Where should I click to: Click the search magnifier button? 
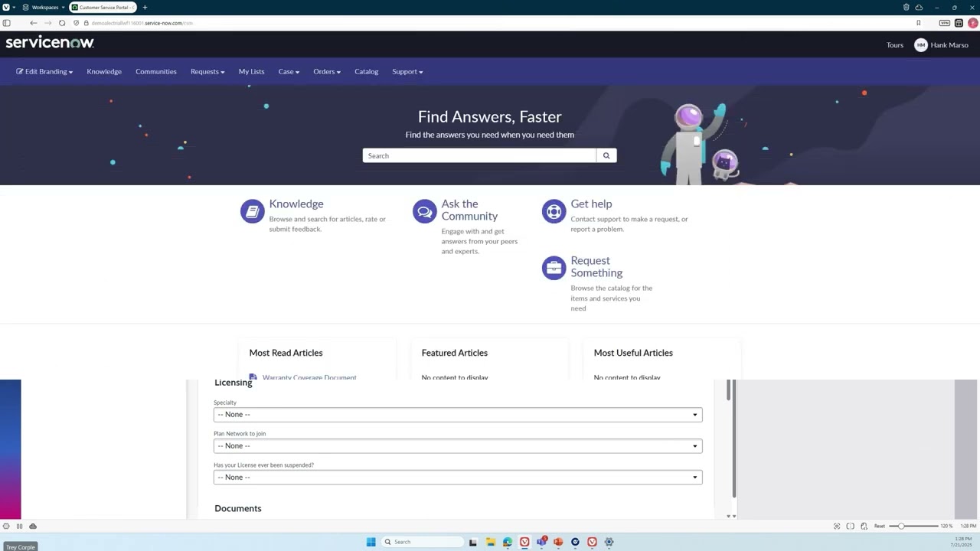(x=606, y=155)
